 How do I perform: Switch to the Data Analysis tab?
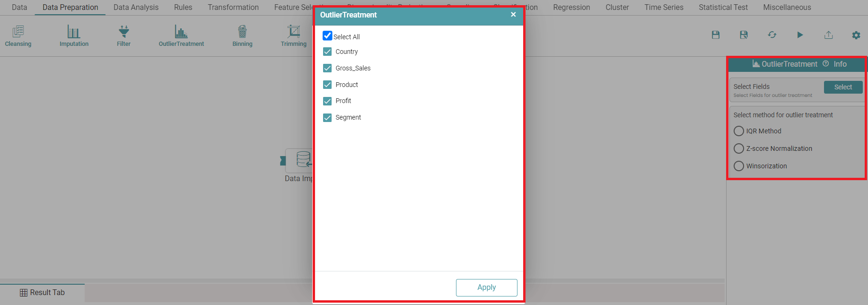pos(136,8)
